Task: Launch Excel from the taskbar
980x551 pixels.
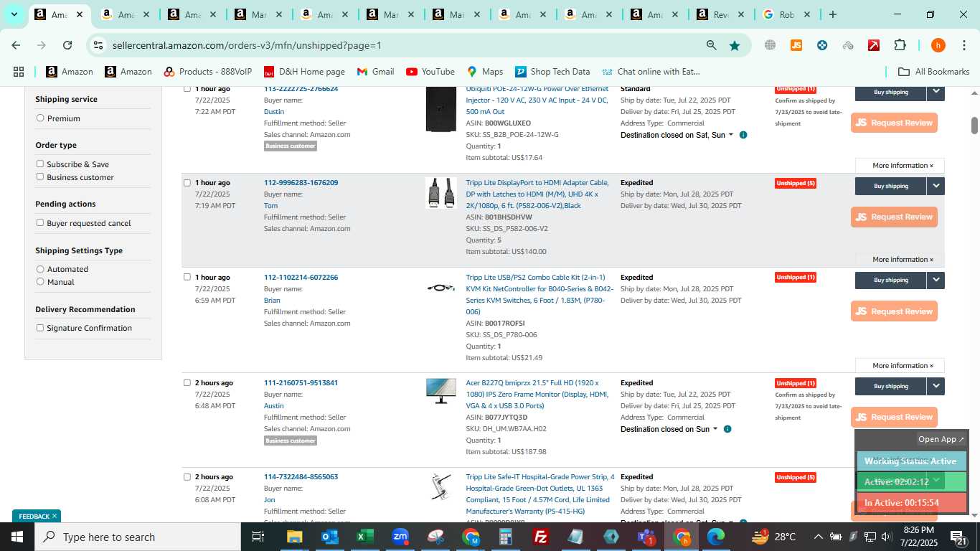Action: 365,537
